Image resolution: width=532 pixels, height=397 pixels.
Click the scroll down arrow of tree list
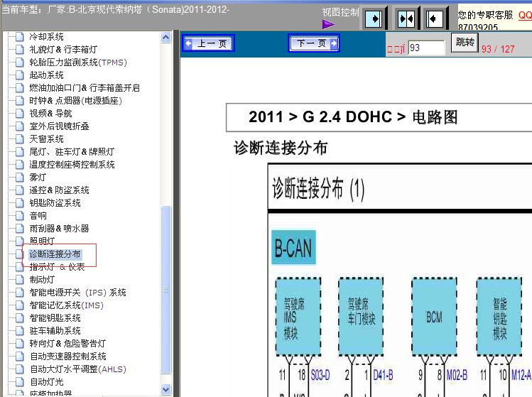click(x=166, y=389)
